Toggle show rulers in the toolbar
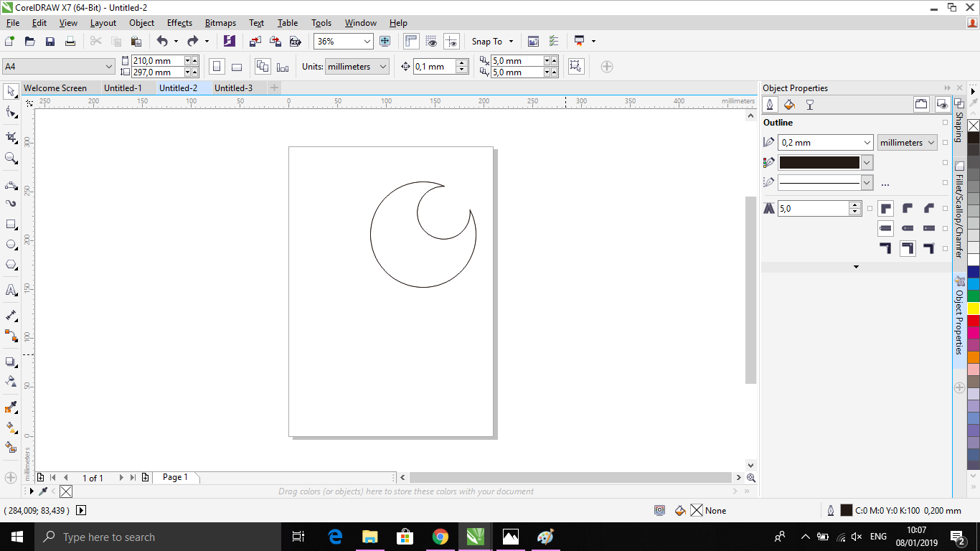 tap(411, 42)
